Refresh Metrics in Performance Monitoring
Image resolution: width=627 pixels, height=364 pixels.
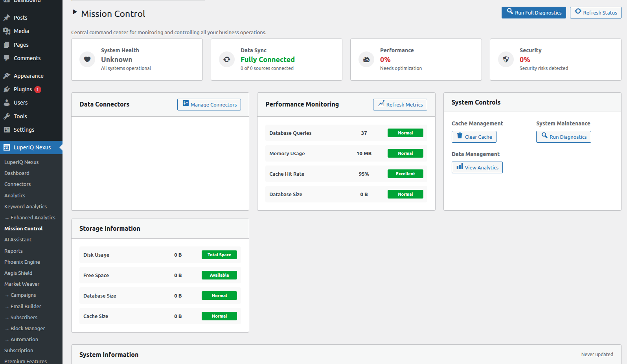400,105
